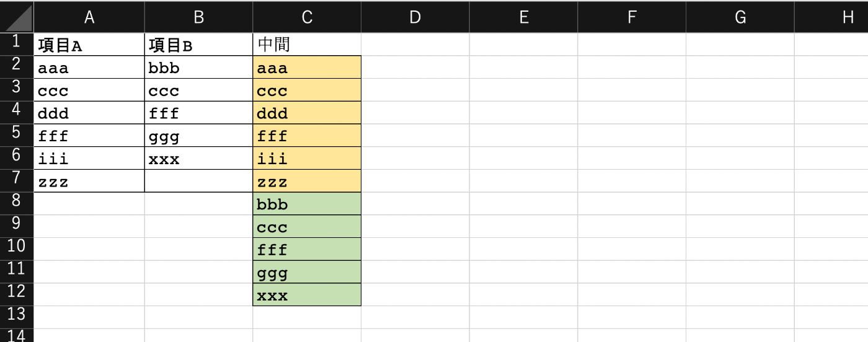
Task: Select column A header
Action: pos(89,17)
